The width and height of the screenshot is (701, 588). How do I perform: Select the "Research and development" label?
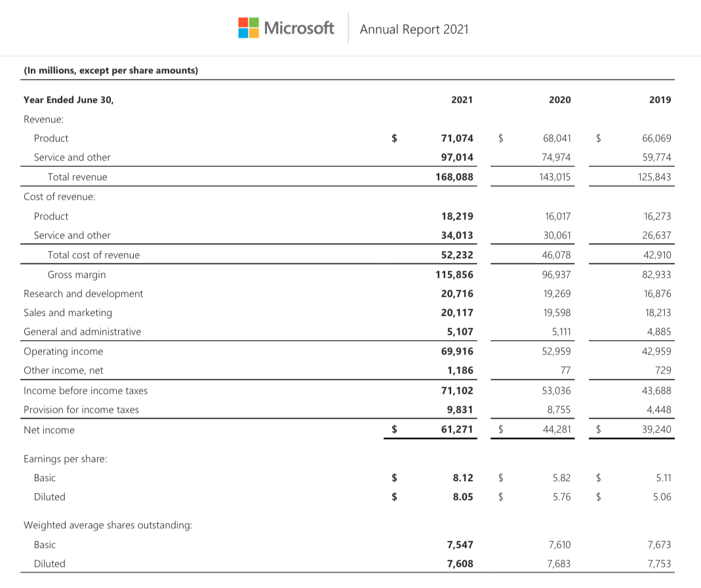(x=83, y=294)
